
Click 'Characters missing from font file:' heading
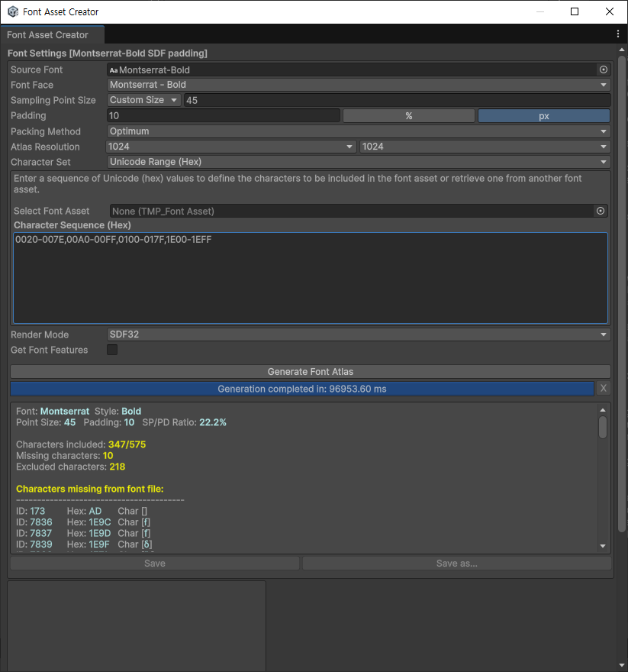click(90, 489)
